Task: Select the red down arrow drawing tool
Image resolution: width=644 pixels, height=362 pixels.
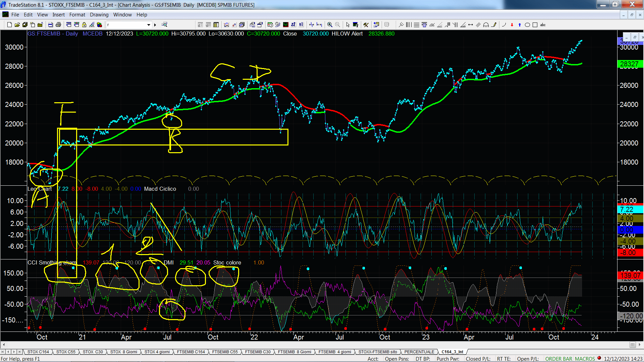Action: point(512,25)
